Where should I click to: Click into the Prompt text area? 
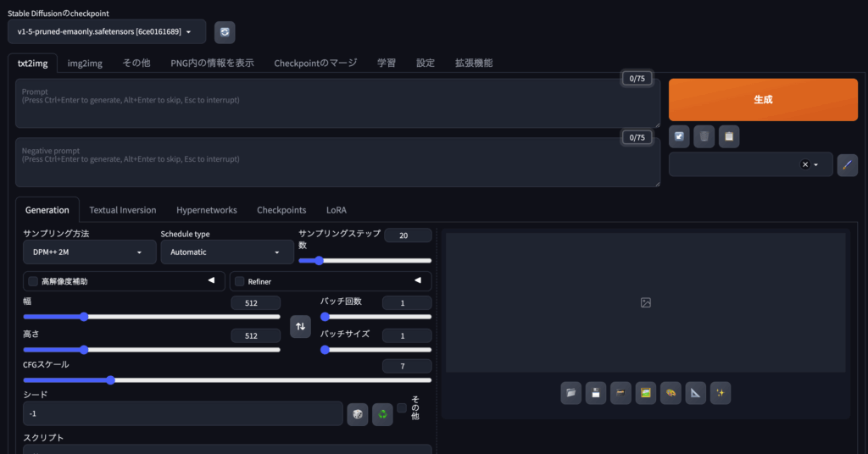pos(337,103)
